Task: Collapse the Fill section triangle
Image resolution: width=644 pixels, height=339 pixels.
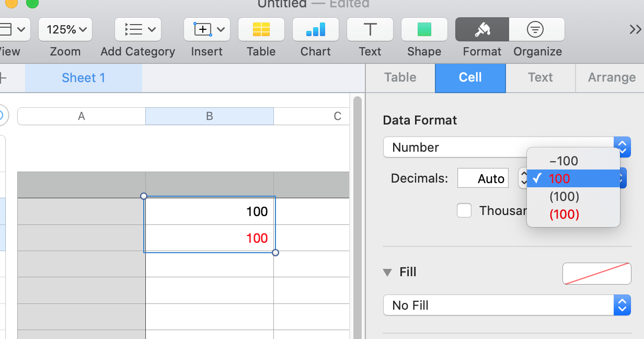Action: tap(387, 272)
